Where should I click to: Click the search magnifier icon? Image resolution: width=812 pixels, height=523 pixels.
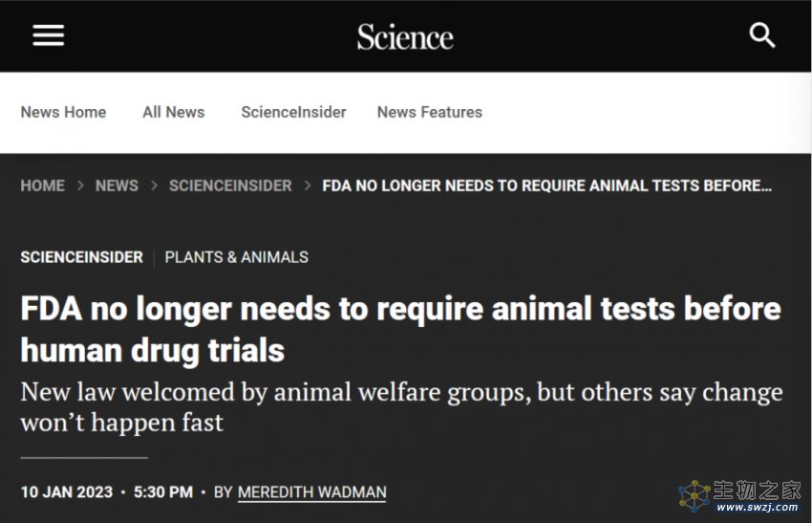pyautogui.click(x=761, y=35)
